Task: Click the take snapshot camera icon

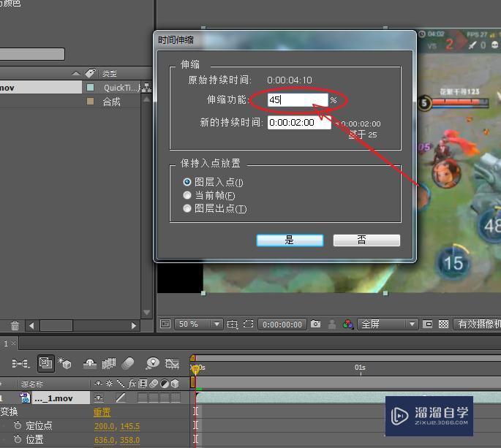Action: pyautogui.click(x=315, y=324)
